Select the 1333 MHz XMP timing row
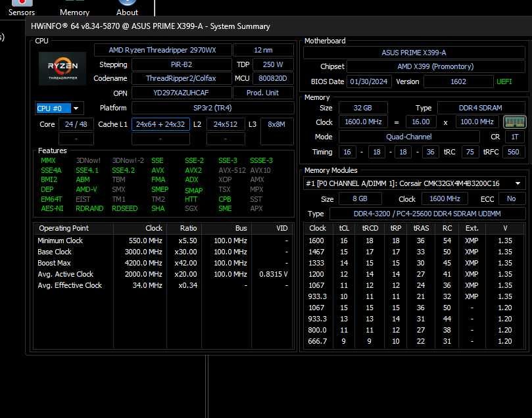The width and height of the screenshot is (532, 418). click(414, 263)
